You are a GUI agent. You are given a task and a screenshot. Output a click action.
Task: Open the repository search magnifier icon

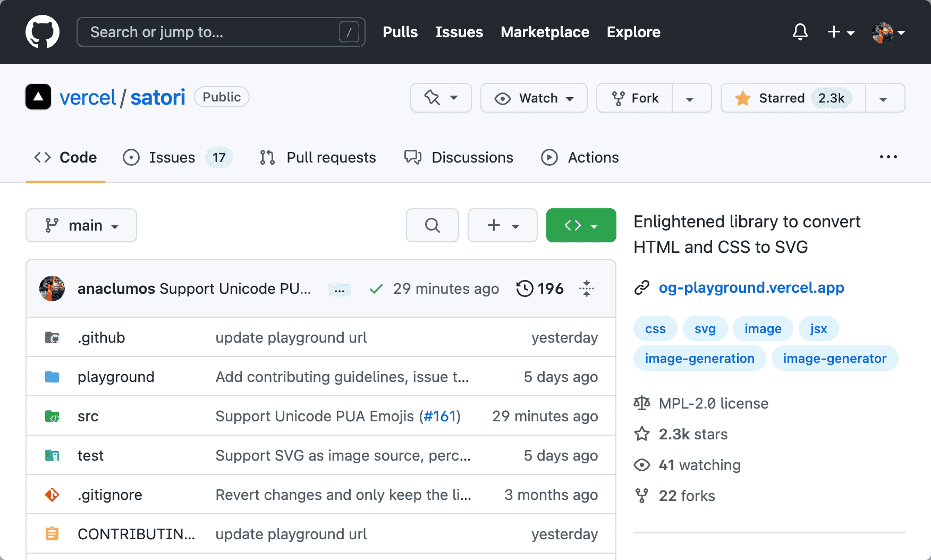point(432,225)
